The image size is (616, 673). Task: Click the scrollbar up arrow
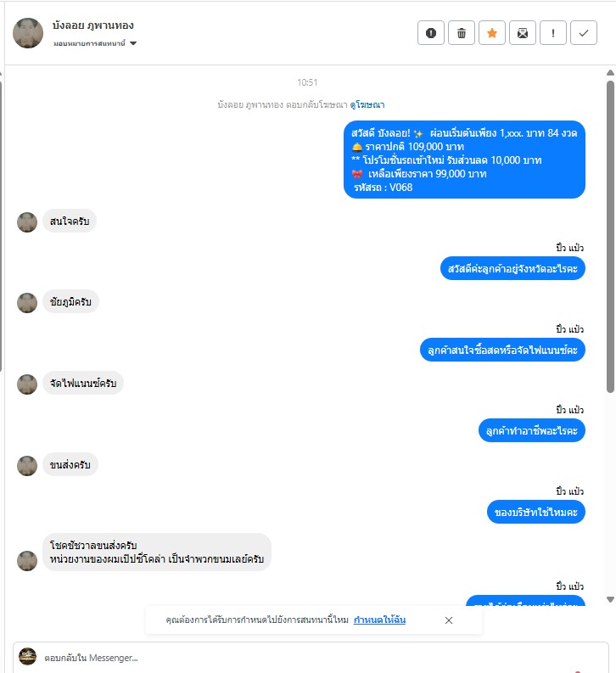point(610,73)
